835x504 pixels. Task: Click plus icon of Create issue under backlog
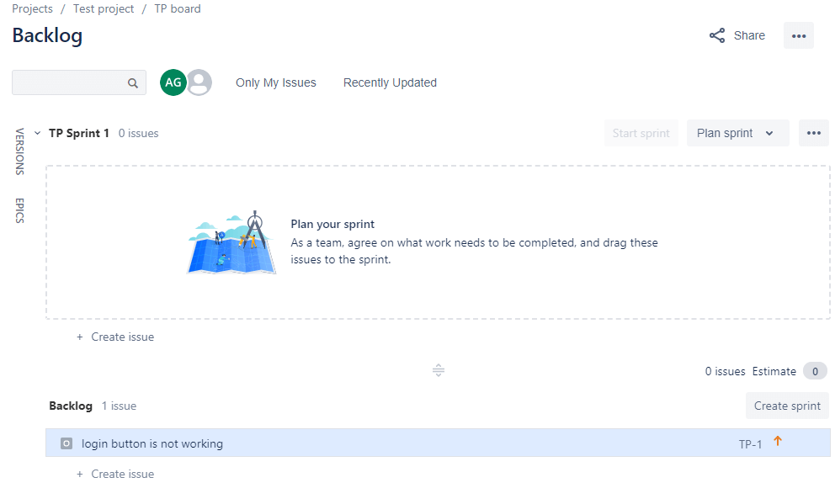80,474
